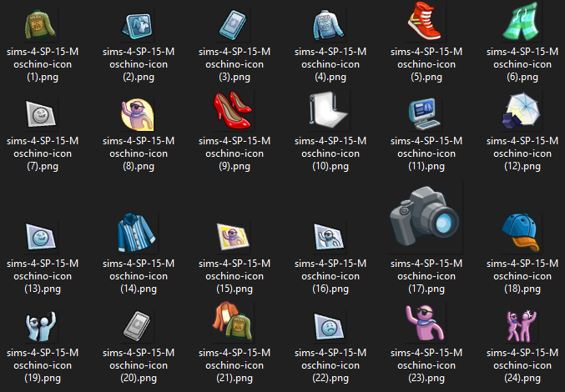Click the filename ending in (13).png
565x392 pixels.
(x=43, y=276)
